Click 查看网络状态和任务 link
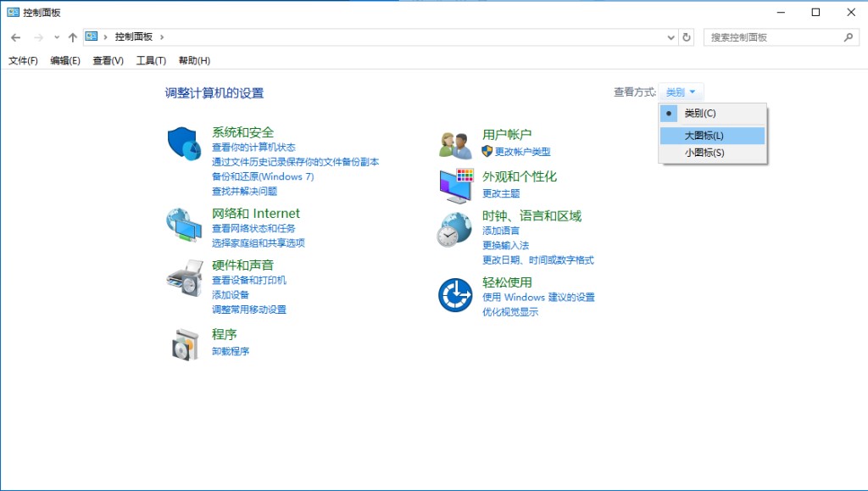 tap(253, 228)
